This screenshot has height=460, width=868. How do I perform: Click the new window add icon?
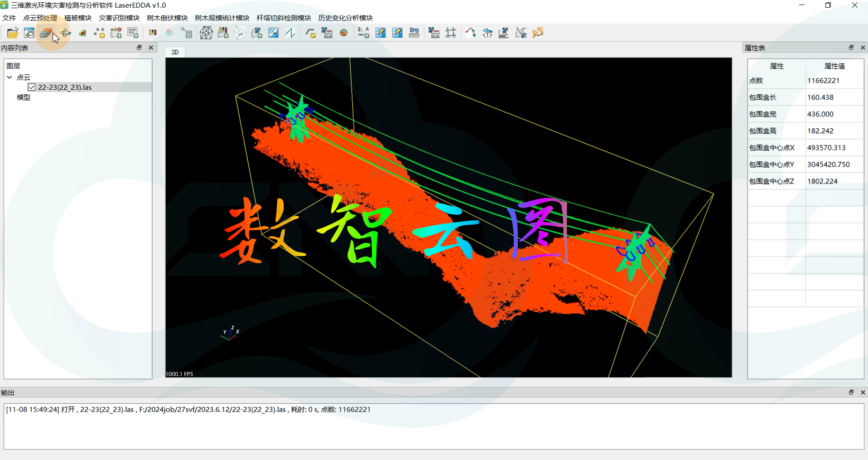[x=29, y=33]
